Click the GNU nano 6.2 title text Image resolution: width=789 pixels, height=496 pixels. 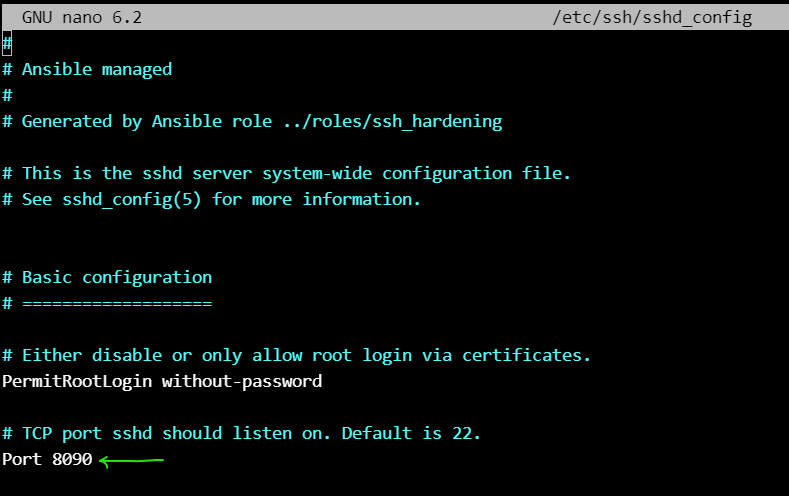[x=82, y=18]
